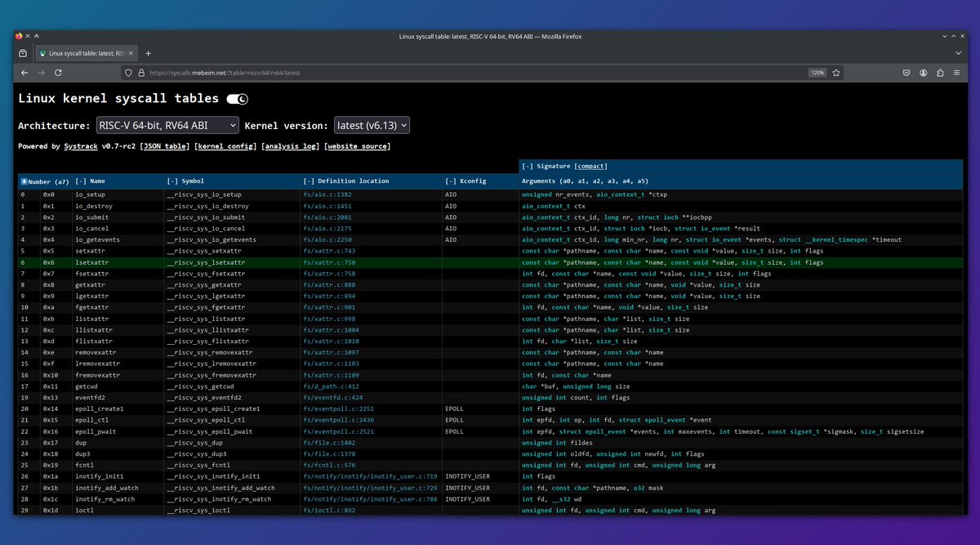Screen dimensions: 980x545
Task: Click the pin icon in title bar
Action: click(28, 36)
